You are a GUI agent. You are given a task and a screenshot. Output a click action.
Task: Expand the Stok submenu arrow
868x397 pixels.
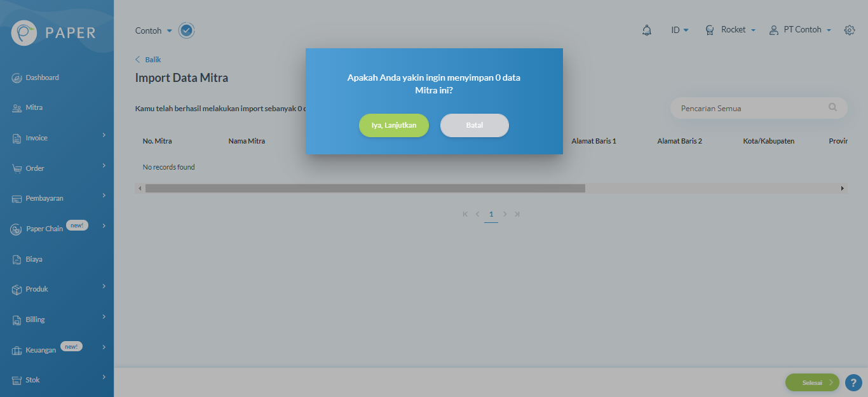[104, 377]
